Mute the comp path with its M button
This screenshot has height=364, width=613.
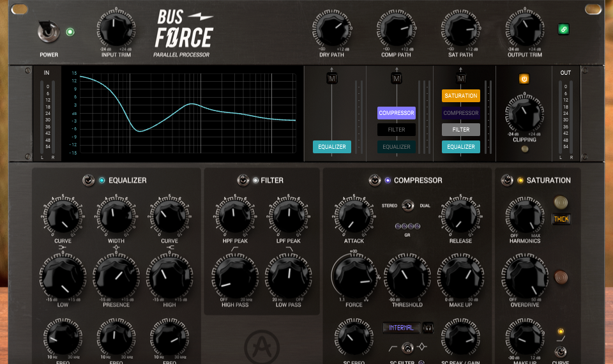(x=396, y=79)
